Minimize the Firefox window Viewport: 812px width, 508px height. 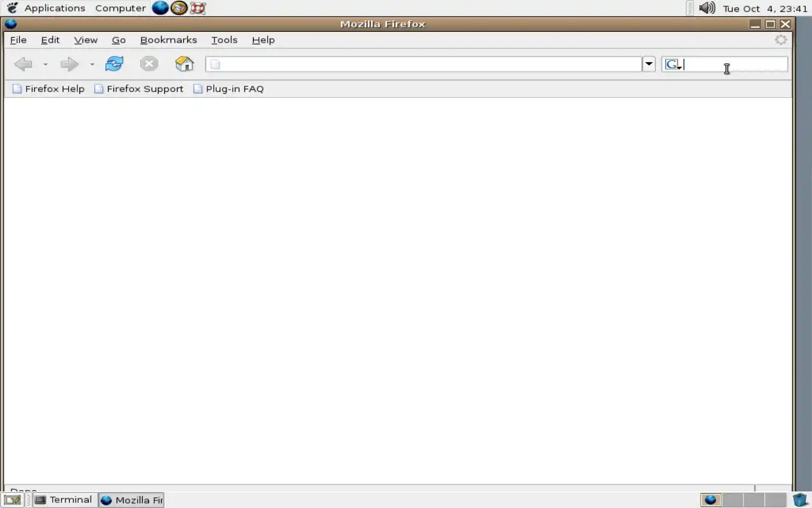click(755, 24)
